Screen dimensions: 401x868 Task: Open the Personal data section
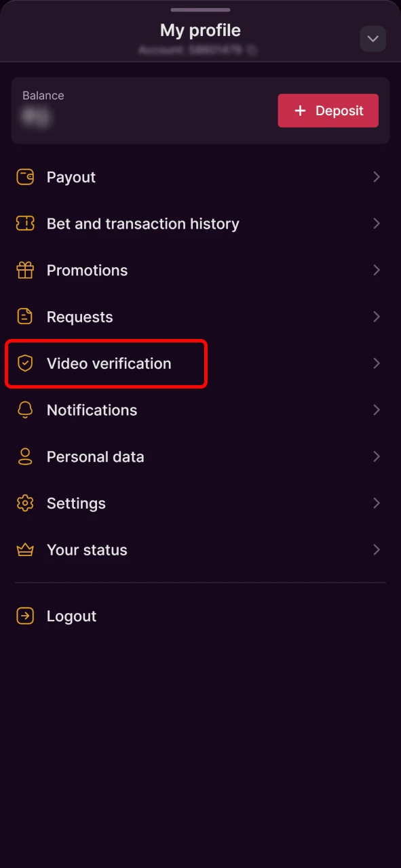click(x=95, y=456)
